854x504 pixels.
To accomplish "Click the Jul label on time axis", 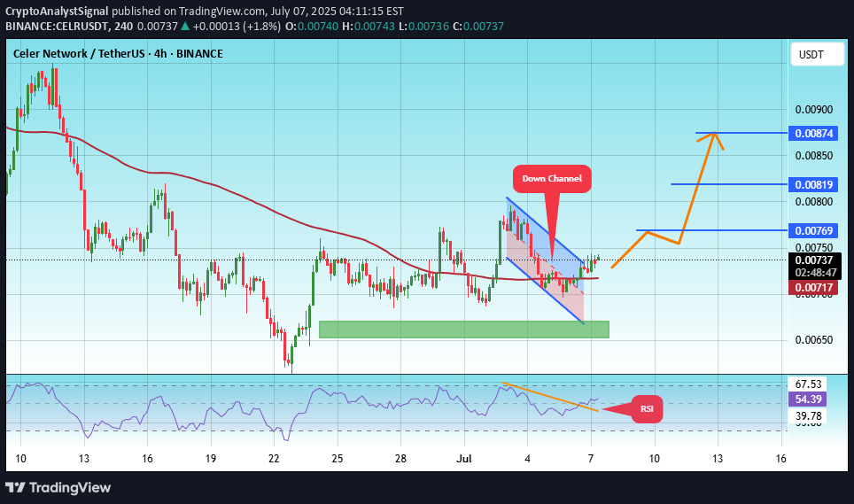I will click(464, 458).
